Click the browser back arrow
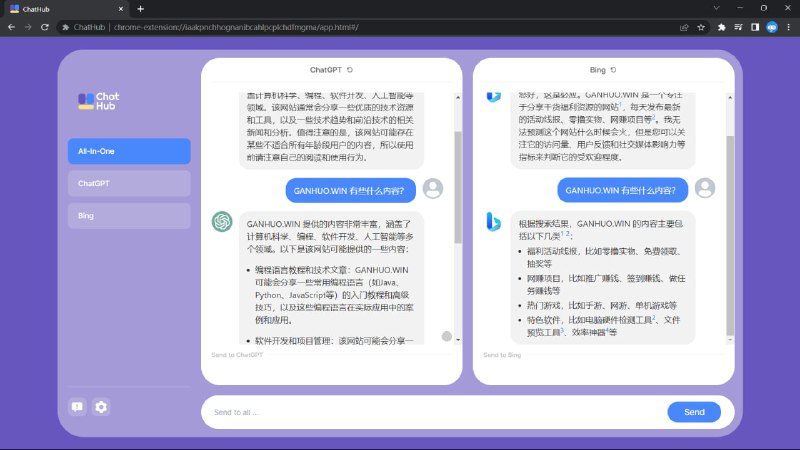The image size is (800, 450). (x=11, y=27)
